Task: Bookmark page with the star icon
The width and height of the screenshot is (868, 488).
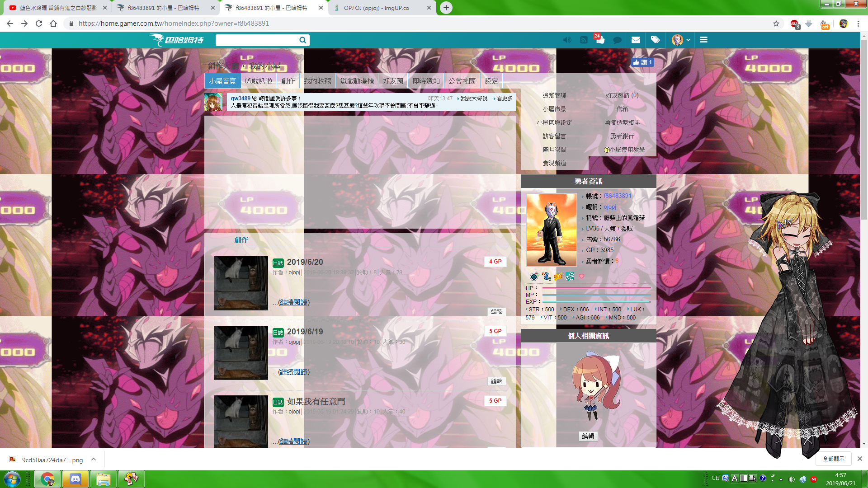Action: pos(776,23)
